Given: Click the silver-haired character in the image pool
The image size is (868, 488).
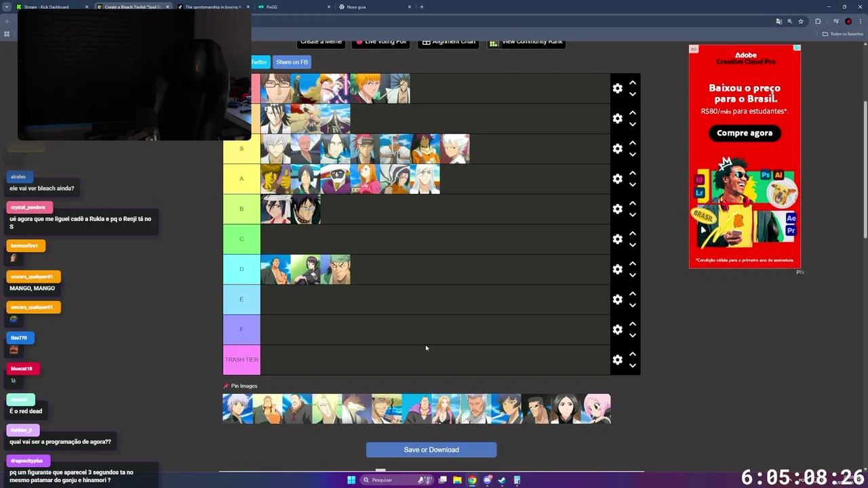Looking at the screenshot, I should point(237,409).
